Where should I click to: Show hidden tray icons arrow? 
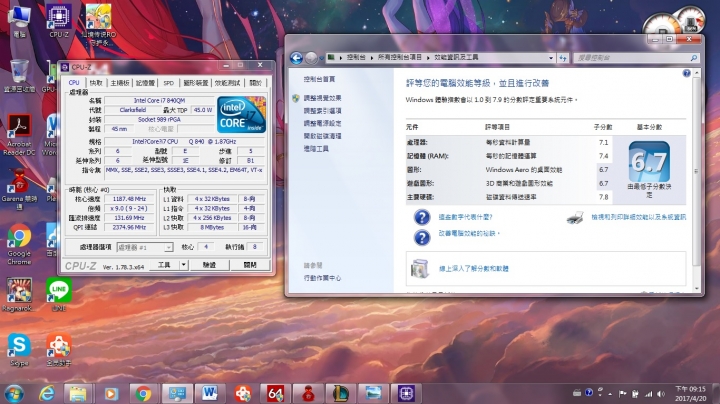coord(610,394)
